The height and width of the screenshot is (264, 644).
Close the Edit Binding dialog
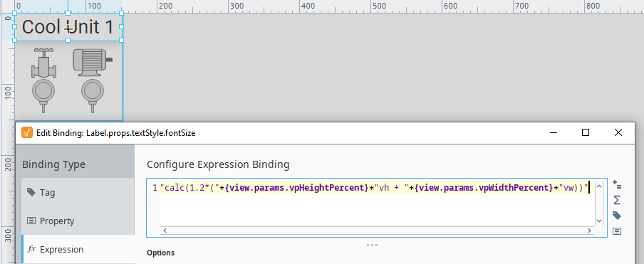coord(618,132)
